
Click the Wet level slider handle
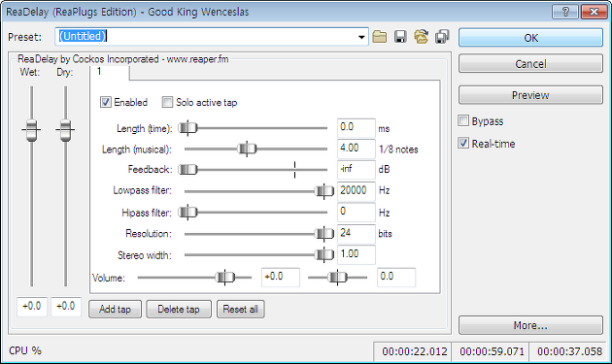(32, 130)
